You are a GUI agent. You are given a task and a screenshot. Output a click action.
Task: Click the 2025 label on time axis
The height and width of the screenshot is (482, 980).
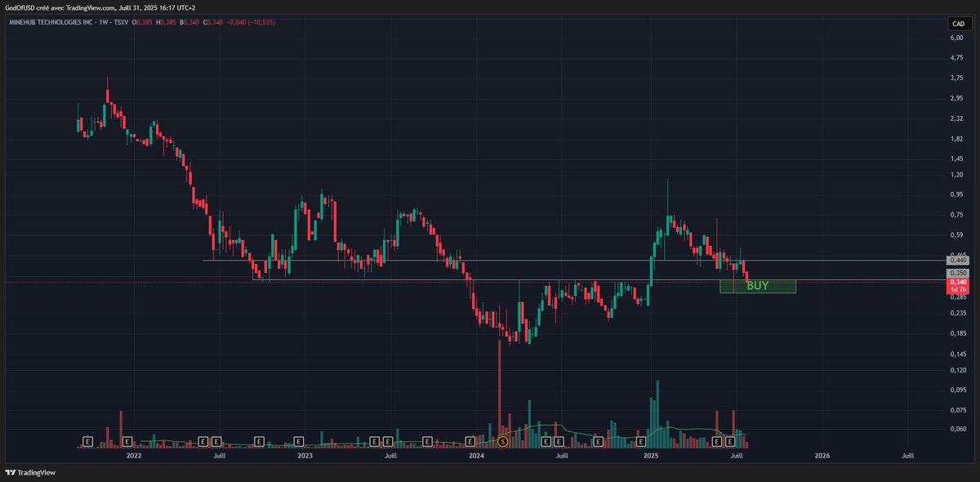[x=651, y=455]
